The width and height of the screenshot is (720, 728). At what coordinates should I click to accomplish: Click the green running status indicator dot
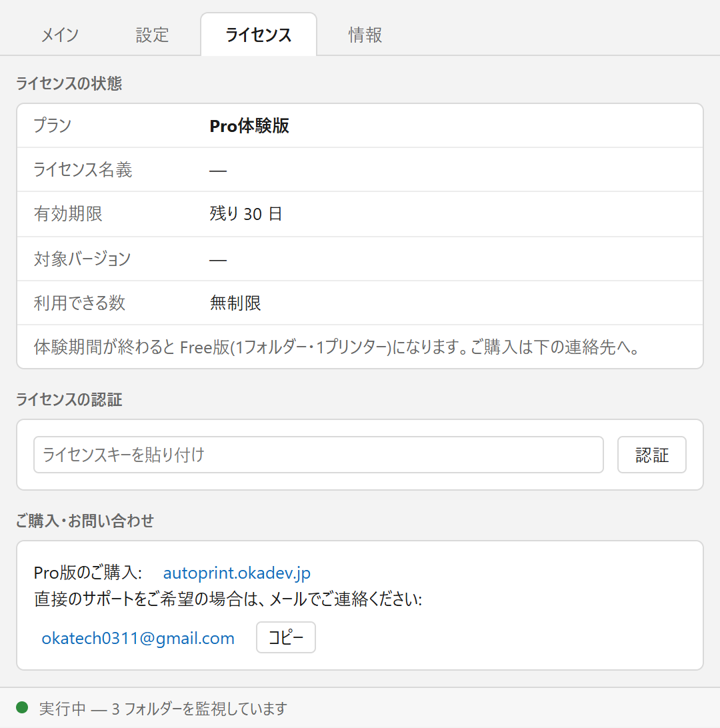point(22,707)
